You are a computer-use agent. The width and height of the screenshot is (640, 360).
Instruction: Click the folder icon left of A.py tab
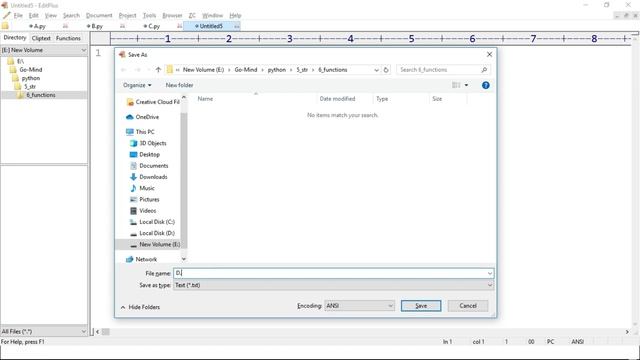pos(5,26)
